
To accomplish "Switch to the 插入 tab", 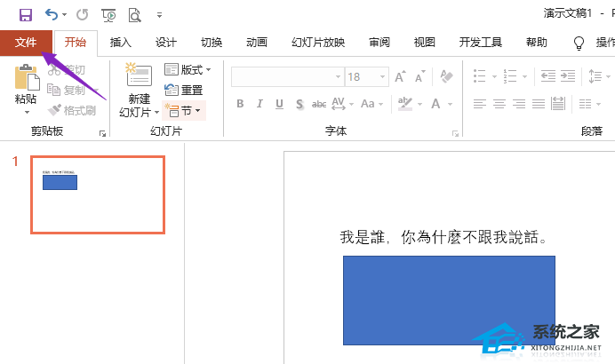I will coord(120,43).
